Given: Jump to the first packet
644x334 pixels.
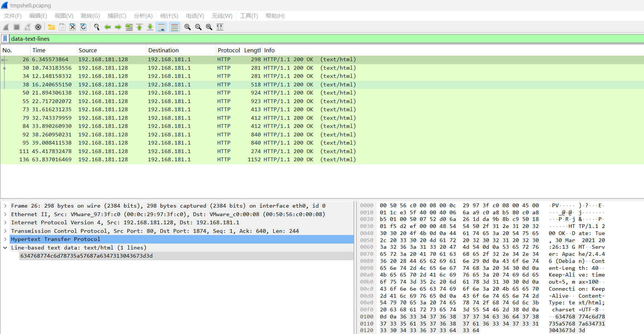Looking at the screenshot, I should coord(139,27).
